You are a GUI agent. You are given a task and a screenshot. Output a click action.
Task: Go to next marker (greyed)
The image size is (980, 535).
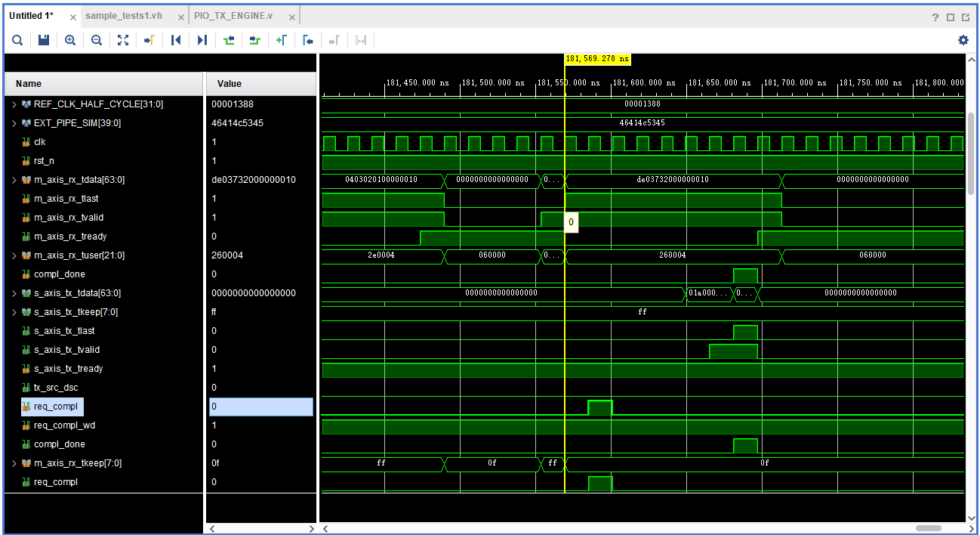click(x=334, y=40)
